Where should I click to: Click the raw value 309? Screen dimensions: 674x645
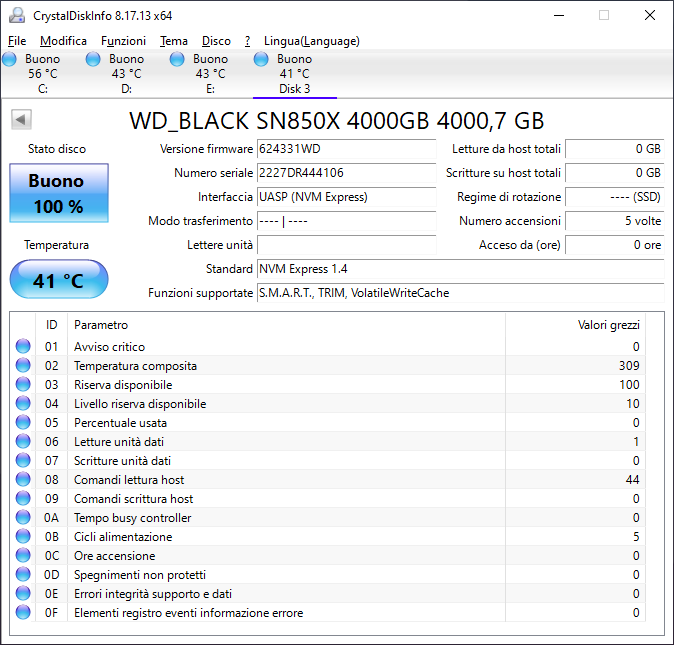coord(629,366)
